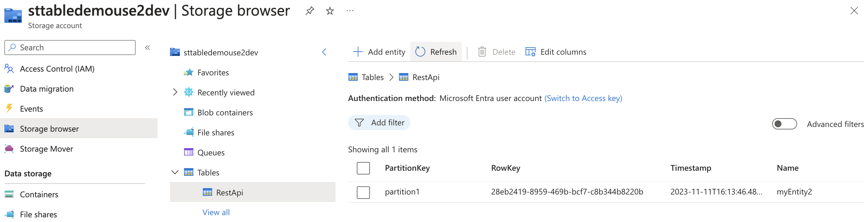Click the Access Control people icon
The height and width of the screenshot is (222, 868).
[9, 69]
